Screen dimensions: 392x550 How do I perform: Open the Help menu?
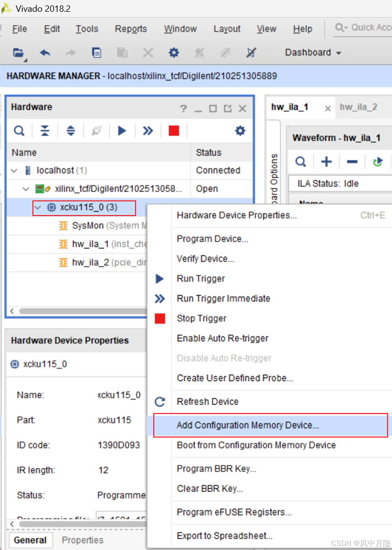[303, 29]
